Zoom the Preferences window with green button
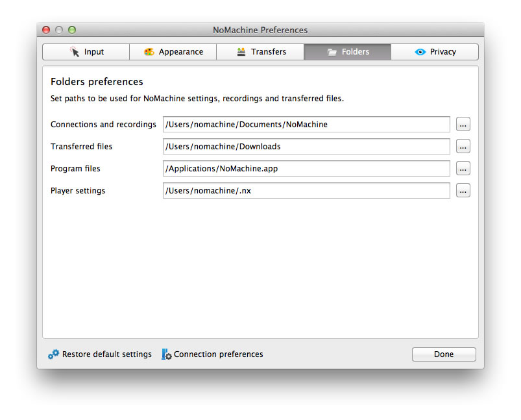 72,30
